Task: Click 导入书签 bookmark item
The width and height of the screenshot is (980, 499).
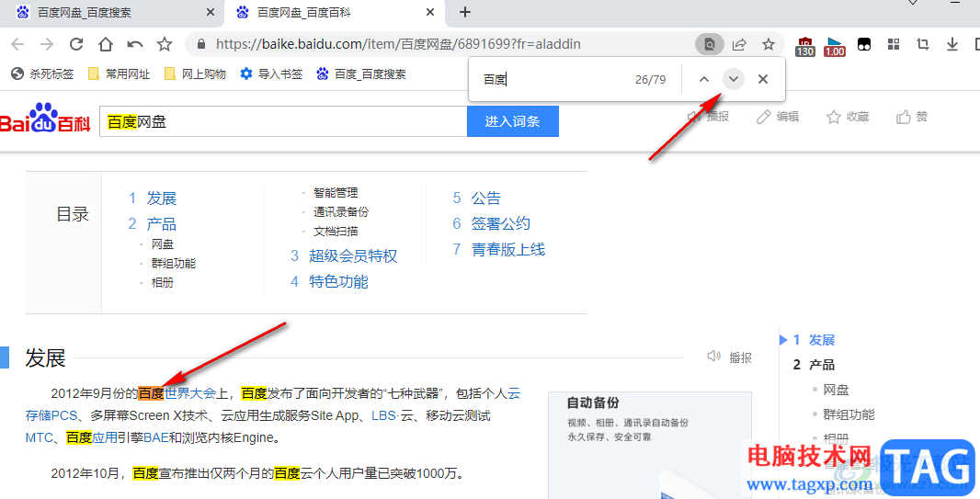Action: click(x=271, y=74)
